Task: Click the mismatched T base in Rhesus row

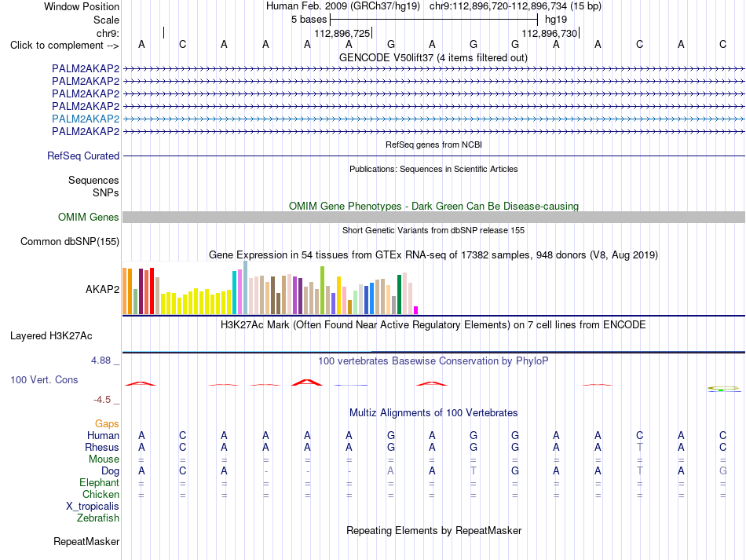Action: (x=639, y=447)
